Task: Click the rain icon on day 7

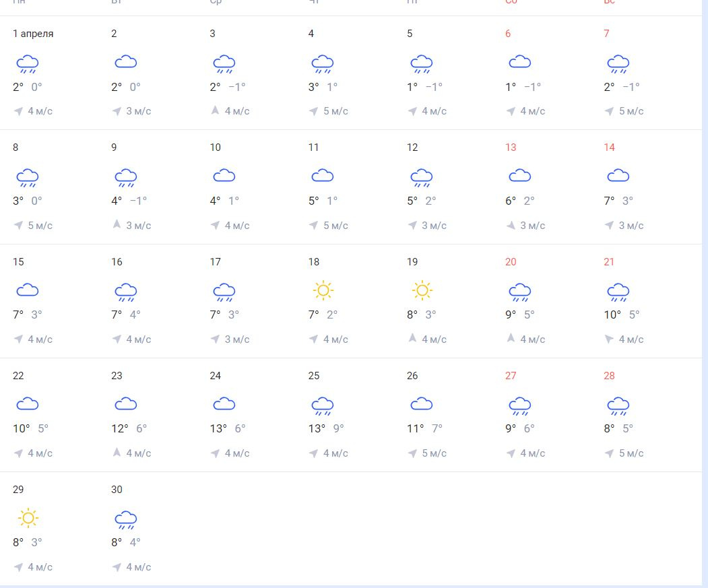Action: (x=618, y=64)
